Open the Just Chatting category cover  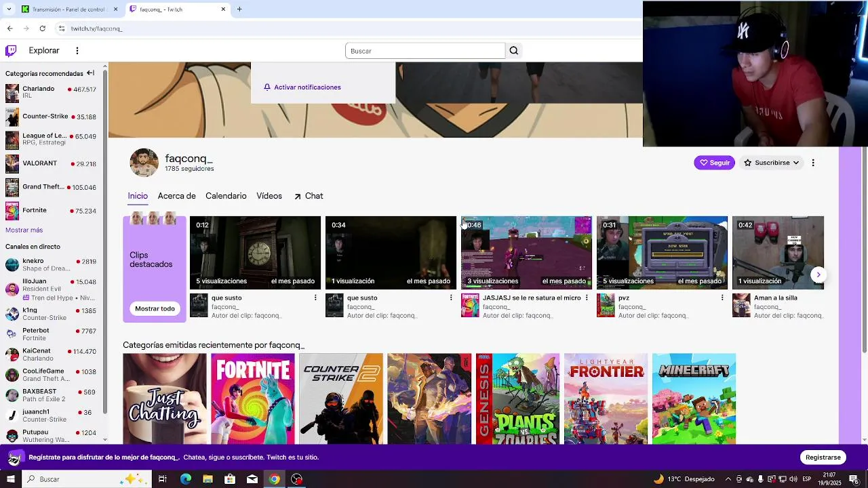click(165, 399)
